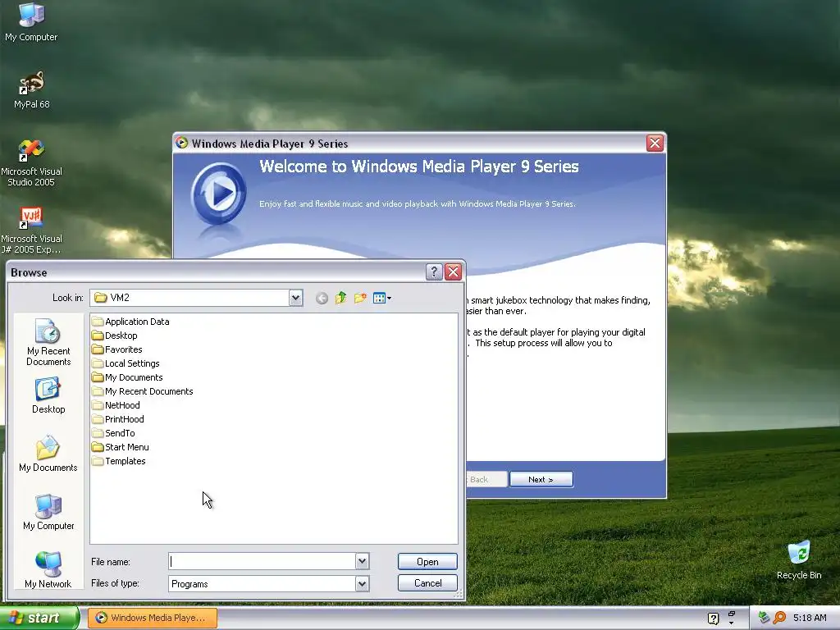Viewport: 840px width, 630px height.
Task: Go up one level in Browse dialog
Action: tap(340, 298)
